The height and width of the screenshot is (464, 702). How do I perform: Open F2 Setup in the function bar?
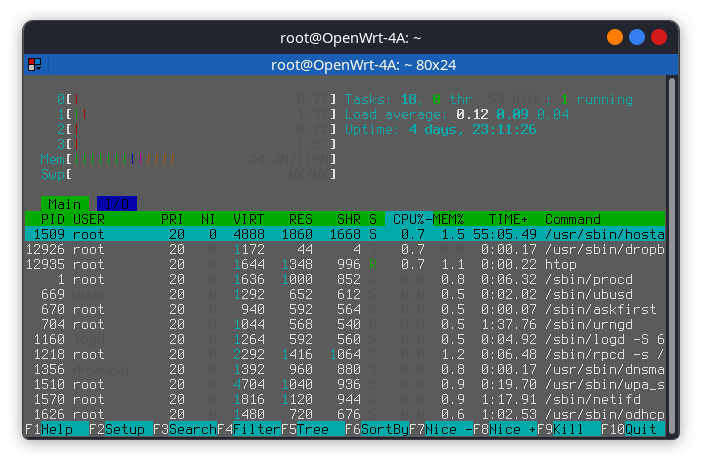point(121,429)
